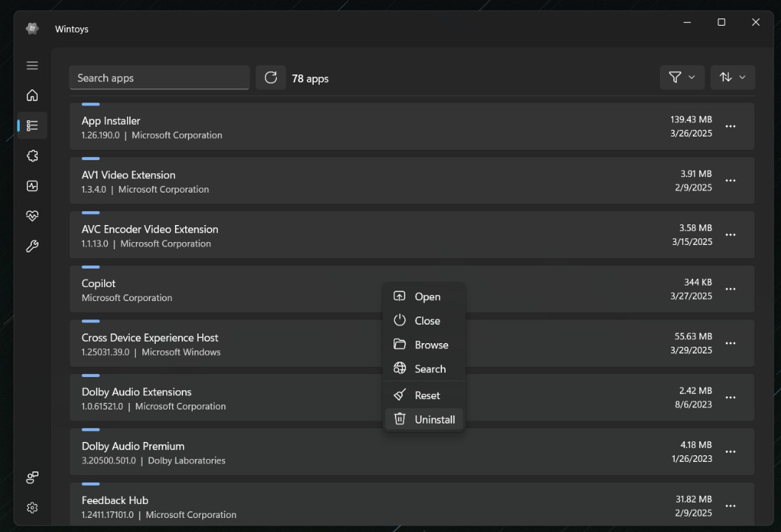Image resolution: width=781 pixels, height=532 pixels.
Task: Expand the sort order dropdown
Action: tap(732, 77)
